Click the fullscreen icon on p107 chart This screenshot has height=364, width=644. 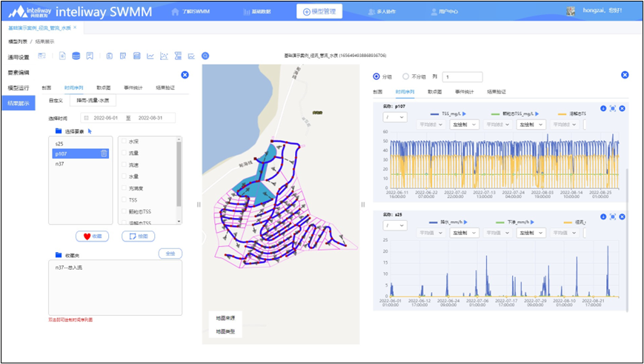[613, 108]
